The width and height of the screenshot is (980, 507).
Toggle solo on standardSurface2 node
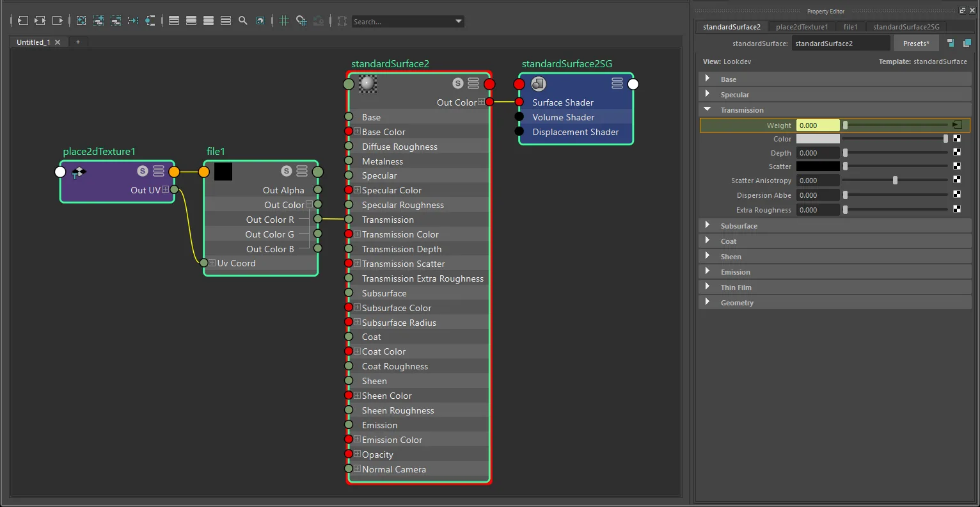pos(457,83)
